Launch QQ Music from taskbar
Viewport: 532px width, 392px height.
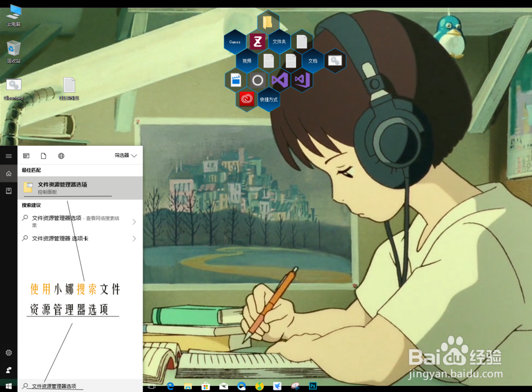(259, 386)
